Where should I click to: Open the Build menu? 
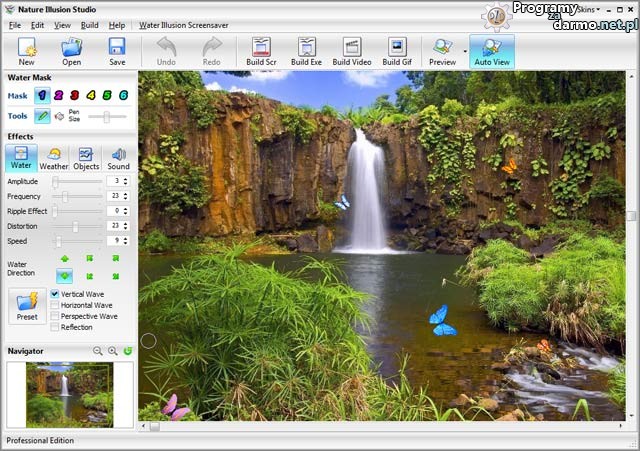[x=90, y=24]
